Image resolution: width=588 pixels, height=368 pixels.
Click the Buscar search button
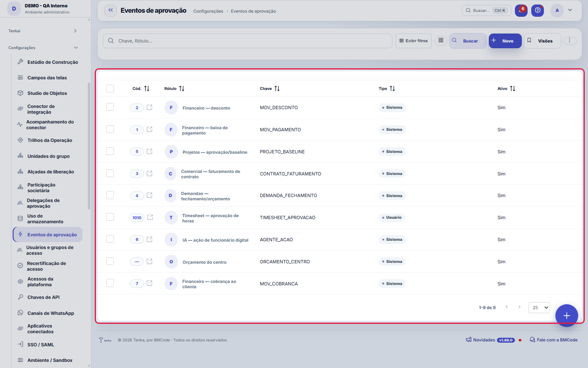click(x=468, y=40)
